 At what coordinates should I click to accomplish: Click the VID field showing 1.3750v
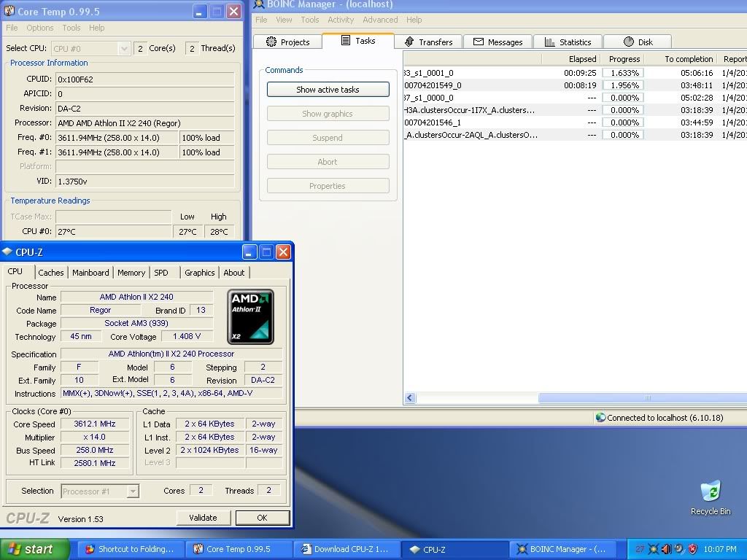[x=145, y=182]
